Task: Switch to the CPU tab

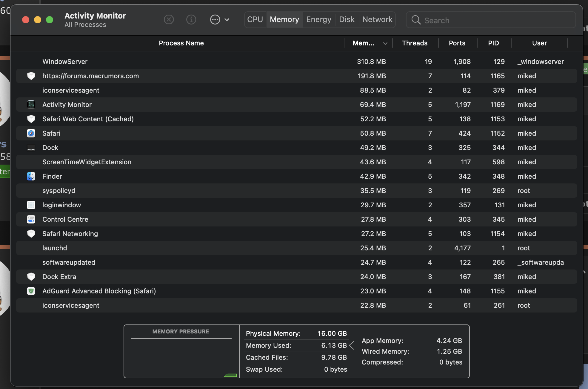Action: [x=255, y=20]
